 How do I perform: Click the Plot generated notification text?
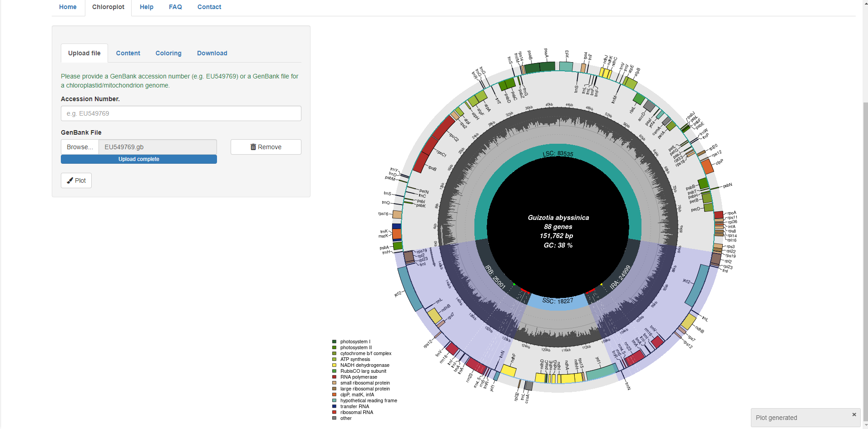coord(776,418)
